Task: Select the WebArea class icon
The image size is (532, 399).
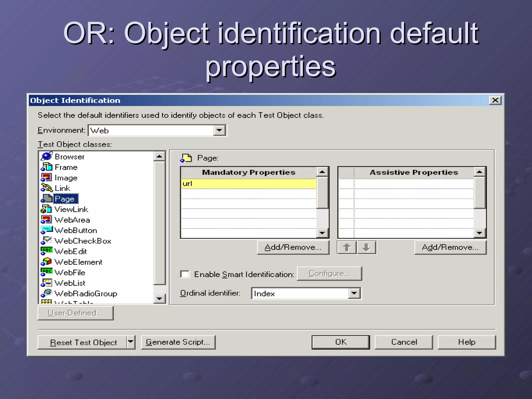Action: click(x=47, y=220)
